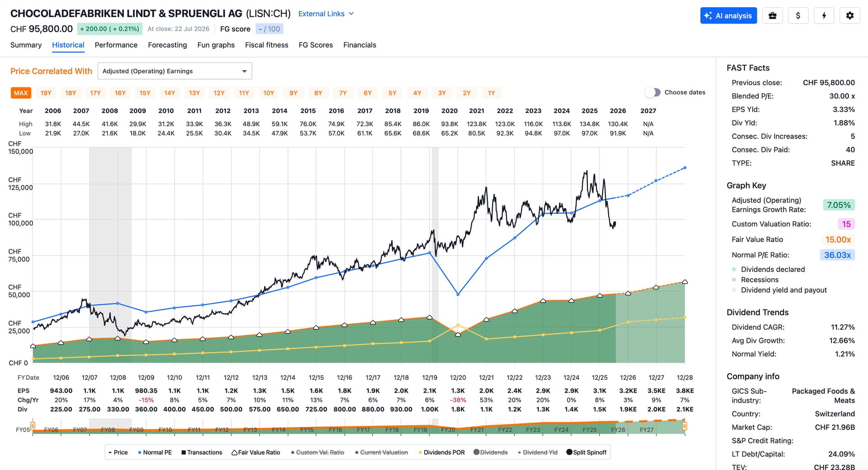This screenshot has width=868, height=470.
Task: Set time range to 19Y
Action: click(46, 93)
